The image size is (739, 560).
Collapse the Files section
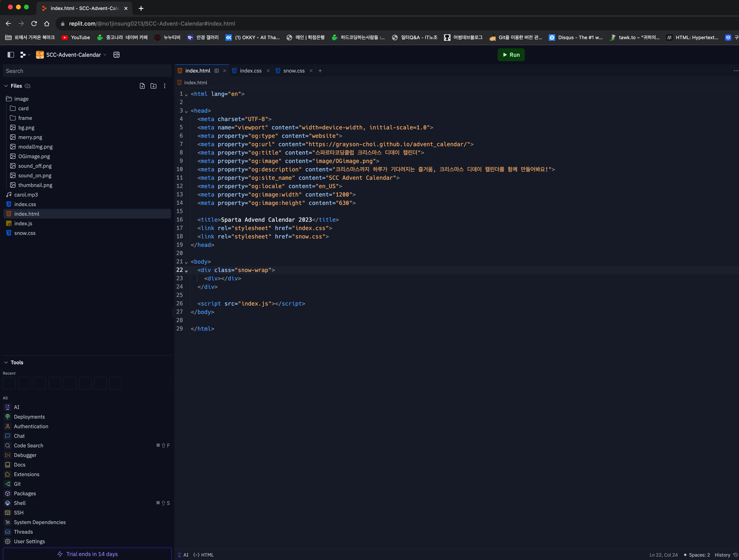[x=6, y=86]
